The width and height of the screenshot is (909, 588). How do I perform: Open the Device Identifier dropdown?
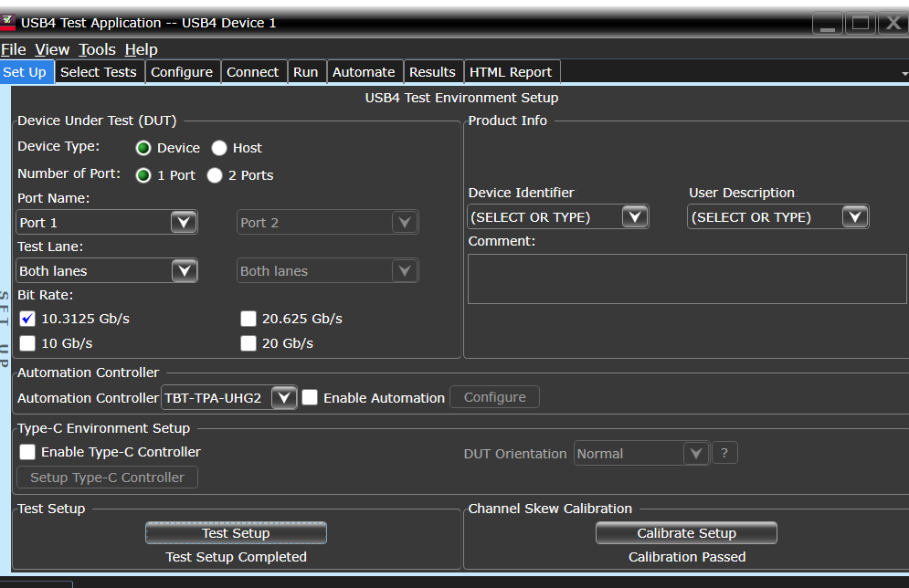click(634, 216)
